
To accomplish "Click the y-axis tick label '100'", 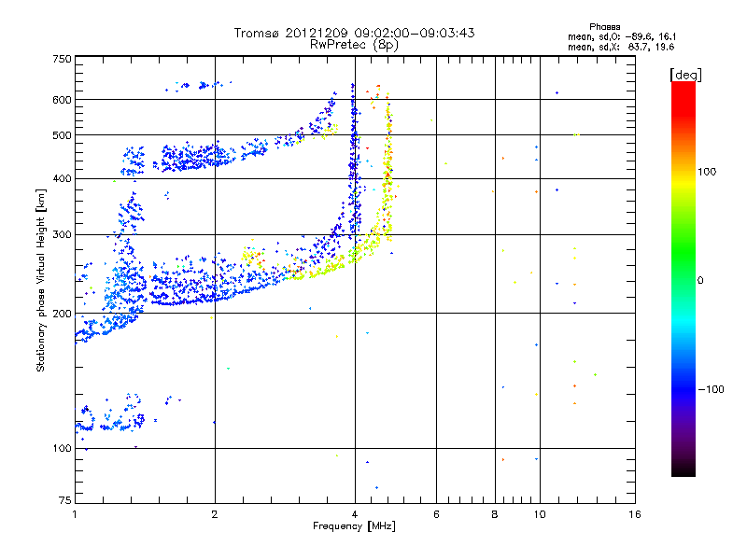I will click(62, 449).
